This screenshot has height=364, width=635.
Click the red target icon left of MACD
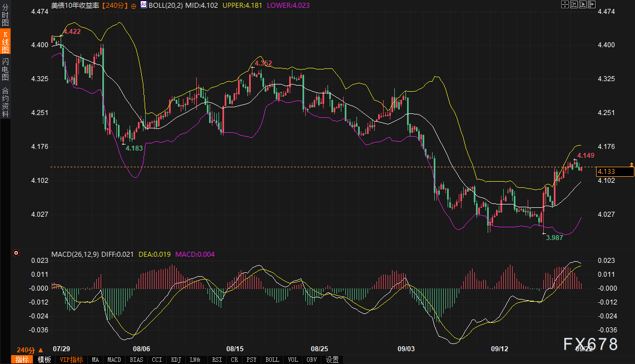point(16,253)
